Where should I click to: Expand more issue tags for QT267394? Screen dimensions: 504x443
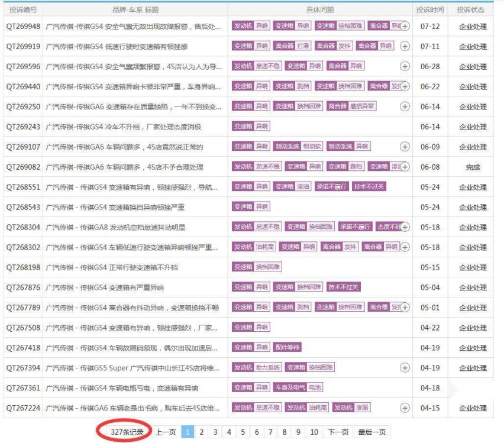pyautogui.click(x=405, y=368)
